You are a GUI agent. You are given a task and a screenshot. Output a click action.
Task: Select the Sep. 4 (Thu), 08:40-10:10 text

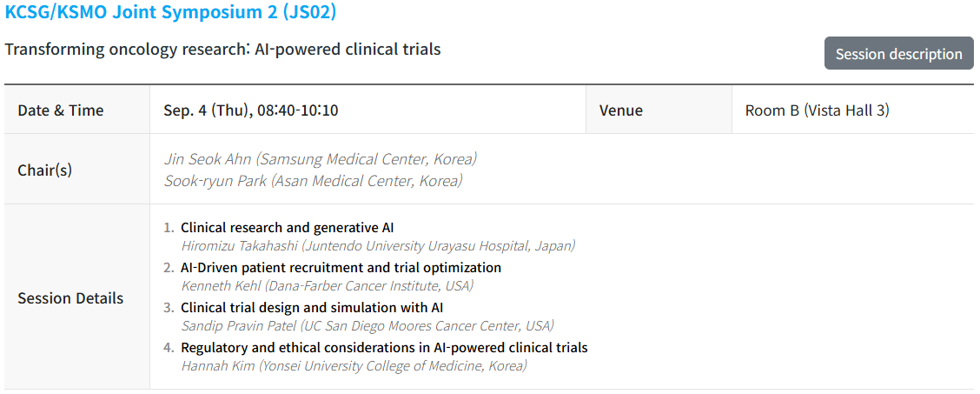click(250, 110)
